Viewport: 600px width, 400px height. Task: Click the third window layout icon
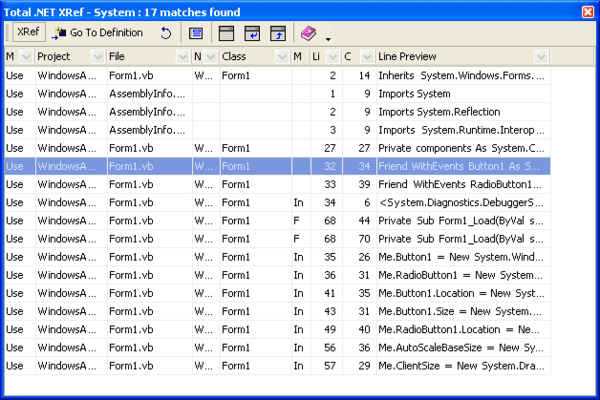(278, 33)
